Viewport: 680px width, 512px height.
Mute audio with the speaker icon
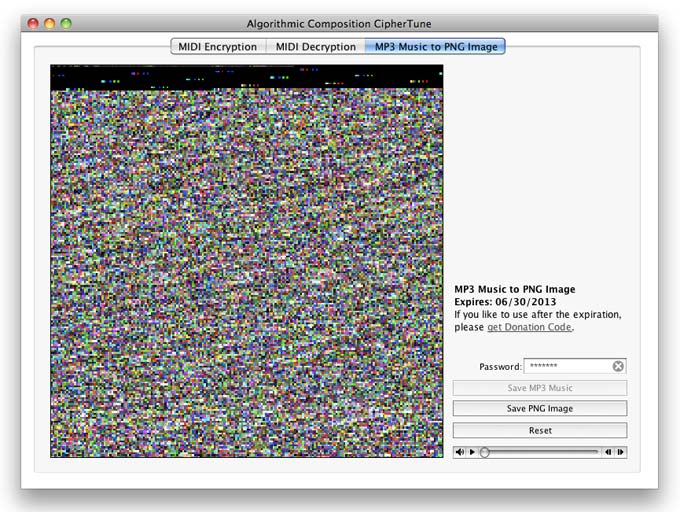coord(460,452)
